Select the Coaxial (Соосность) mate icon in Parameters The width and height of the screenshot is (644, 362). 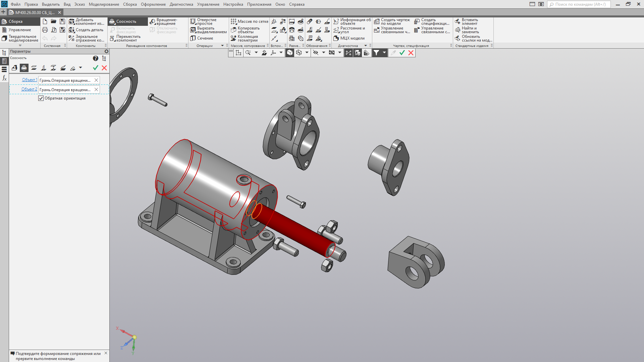click(x=24, y=68)
